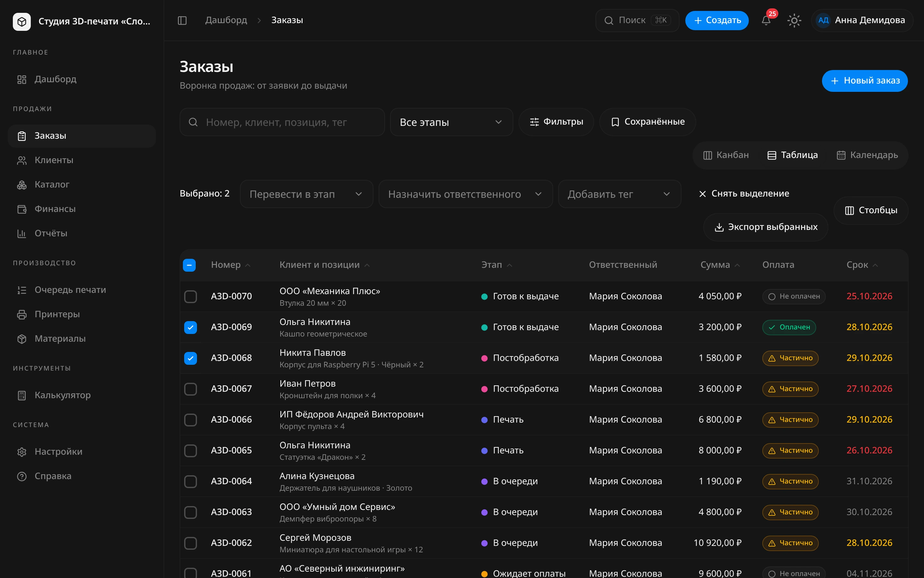Switch to the Канбан view tab
Viewport: 924px width, 578px height.
pyautogui.click(x=726, y=155)
